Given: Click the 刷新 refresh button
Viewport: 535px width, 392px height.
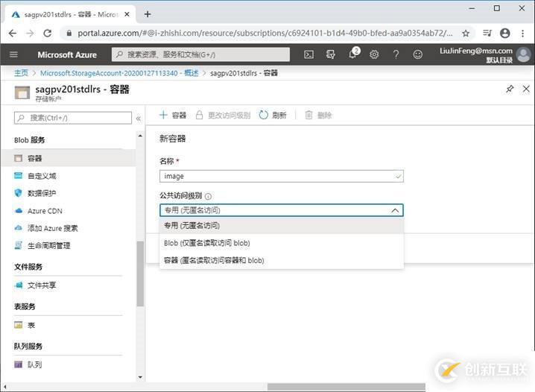Looking at the screenshot, I should [273, 116].
